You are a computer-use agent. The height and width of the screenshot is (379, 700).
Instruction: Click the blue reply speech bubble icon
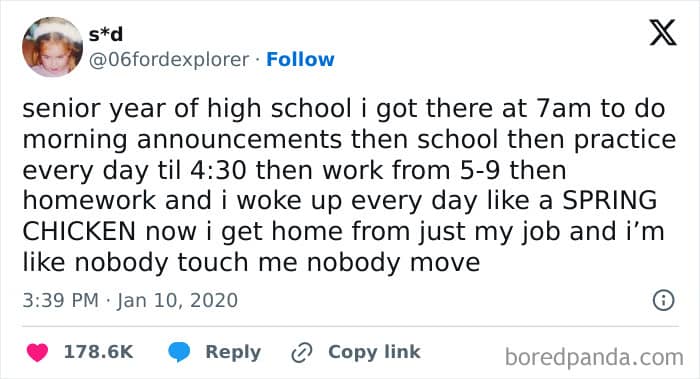coord(179,352)
